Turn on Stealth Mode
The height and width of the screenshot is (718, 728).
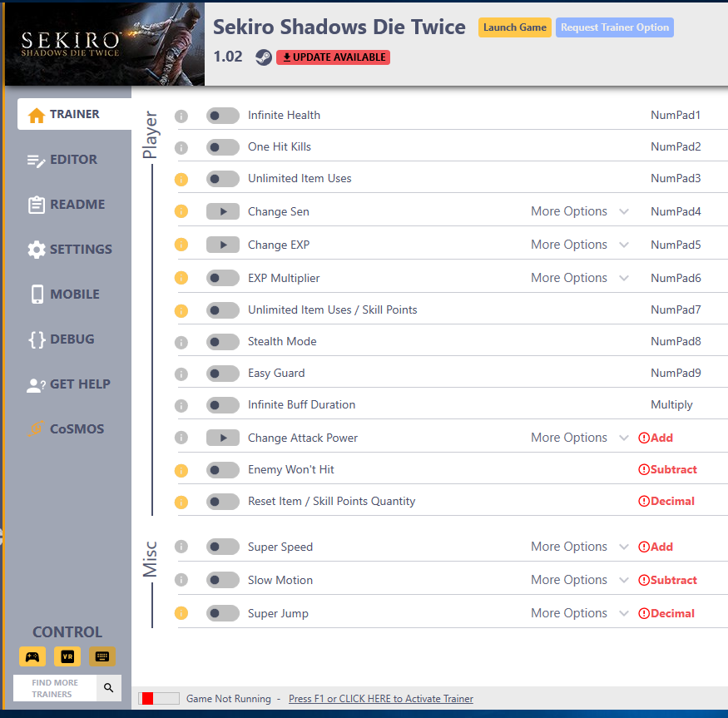click(x=223, y=342)
